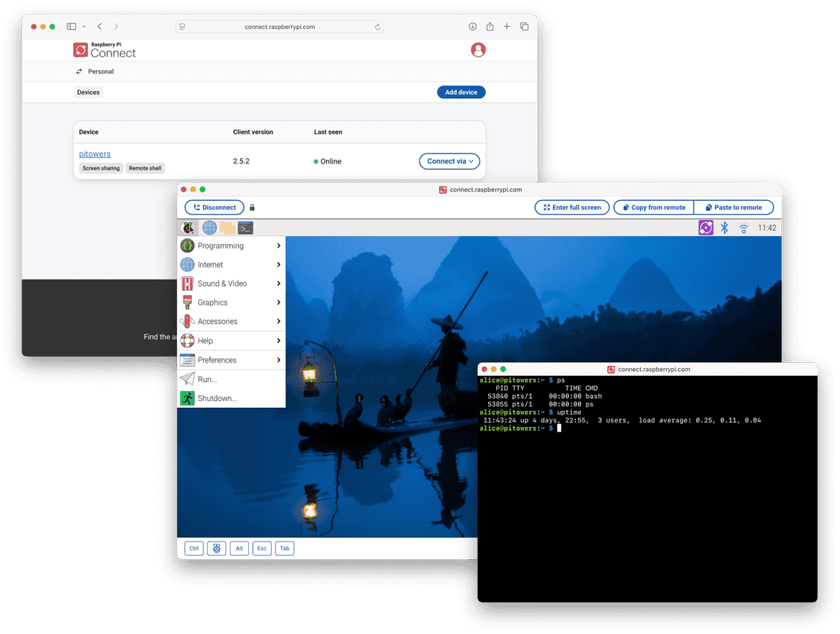This screenshot has height=634, width=840.
Task: Click the Wi-Fi icon in the system tray
Action: pyautogui.click(x=743, y=227)
